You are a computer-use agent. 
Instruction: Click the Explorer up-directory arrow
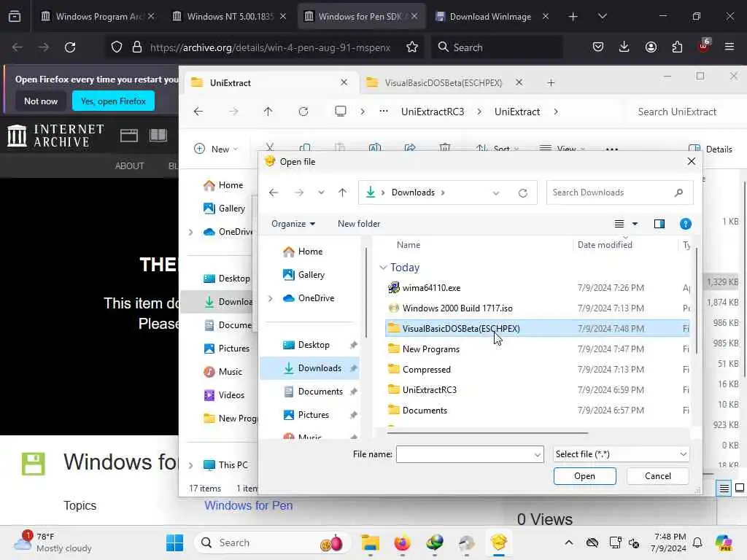tap(268, 112)
